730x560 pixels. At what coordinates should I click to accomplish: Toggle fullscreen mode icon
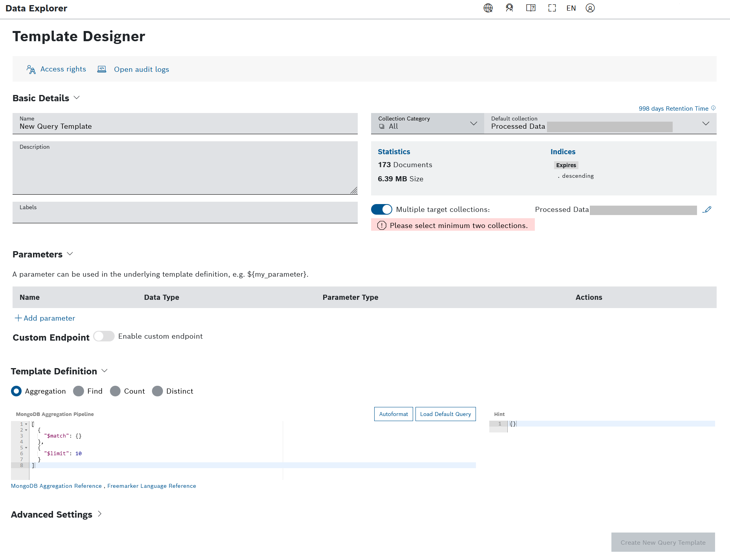point(552,8)
